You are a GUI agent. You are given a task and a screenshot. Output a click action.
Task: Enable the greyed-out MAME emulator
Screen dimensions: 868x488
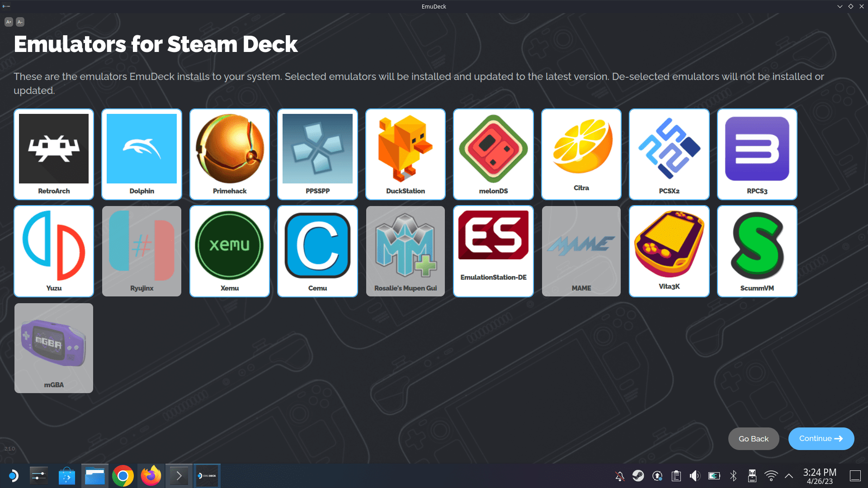click(x=581, y=251)
